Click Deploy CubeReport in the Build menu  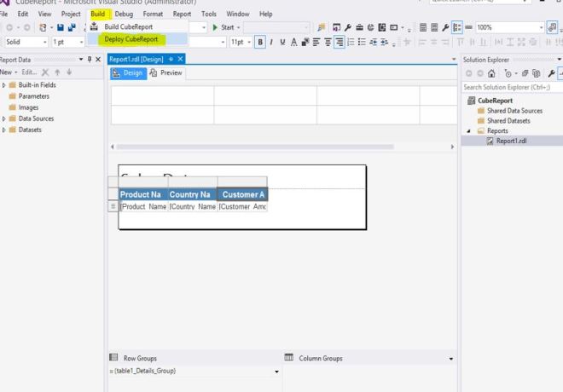[x=131, y=39]
